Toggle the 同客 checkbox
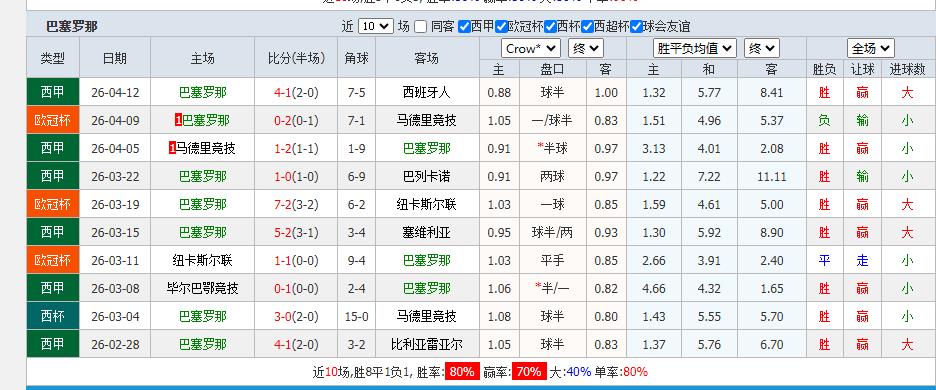The image size is (936, 390). click(421, 26)
